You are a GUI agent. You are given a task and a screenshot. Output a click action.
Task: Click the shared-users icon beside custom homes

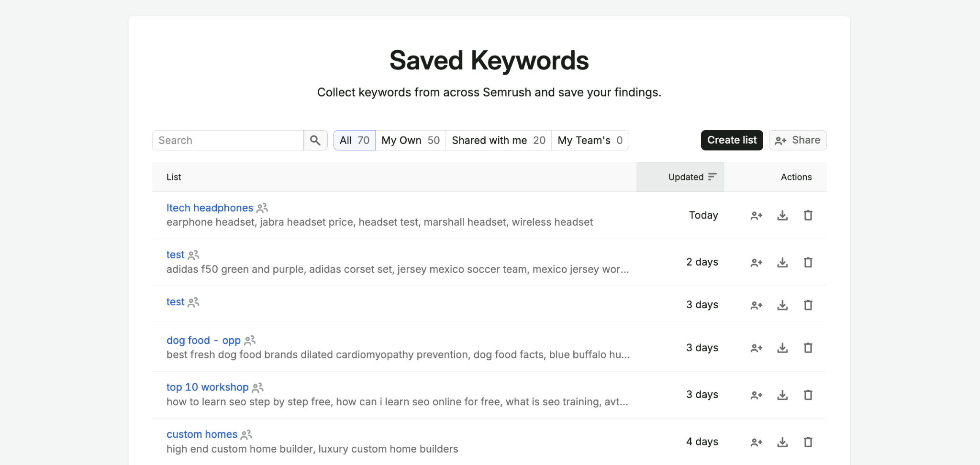pyautogui.click(x=246, y=434)
